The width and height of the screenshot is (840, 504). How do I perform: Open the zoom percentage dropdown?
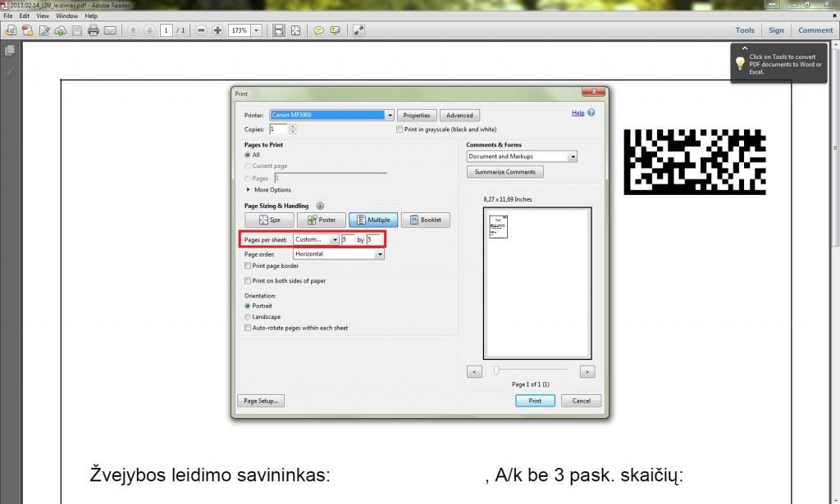click(x=256, y=30)
